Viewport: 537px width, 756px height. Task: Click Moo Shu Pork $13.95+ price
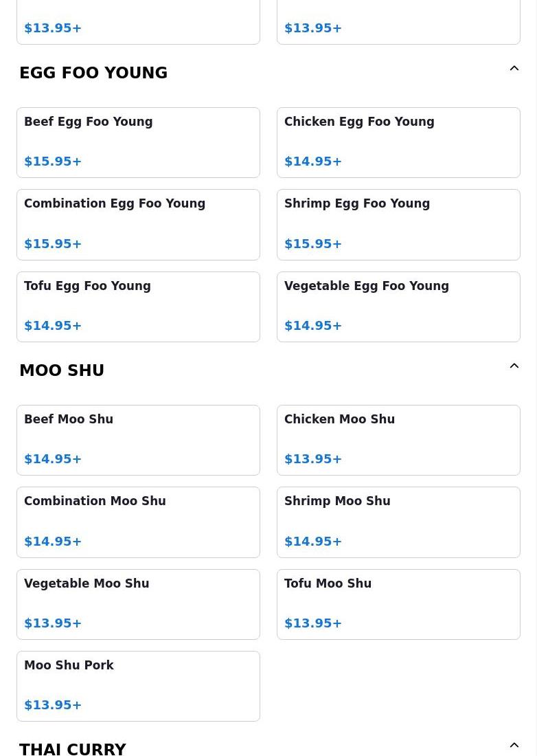[53, 705]
